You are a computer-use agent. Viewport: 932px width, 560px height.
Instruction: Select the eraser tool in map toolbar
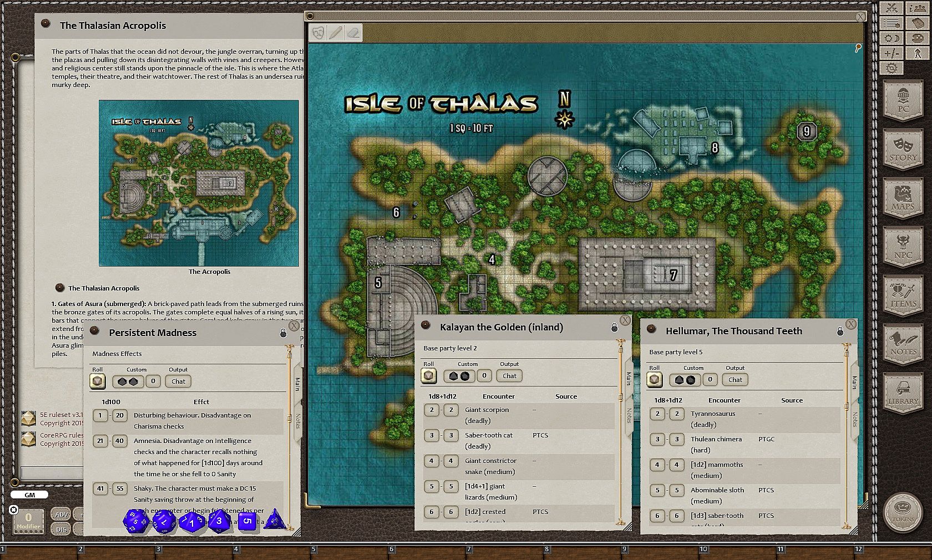(x=353, y=33)
